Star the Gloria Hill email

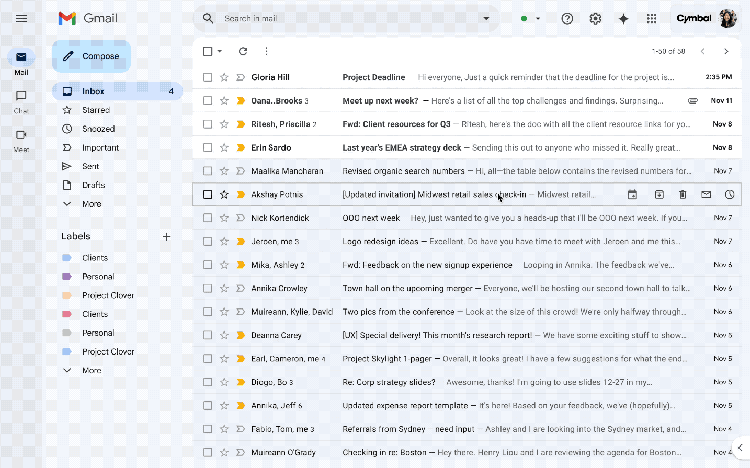pos(224,77)
